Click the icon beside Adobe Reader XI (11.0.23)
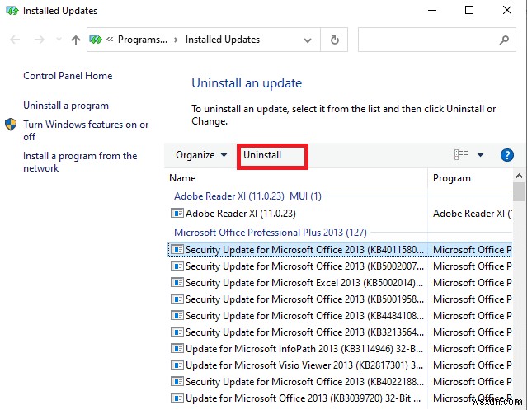 [x=177, y=213]
